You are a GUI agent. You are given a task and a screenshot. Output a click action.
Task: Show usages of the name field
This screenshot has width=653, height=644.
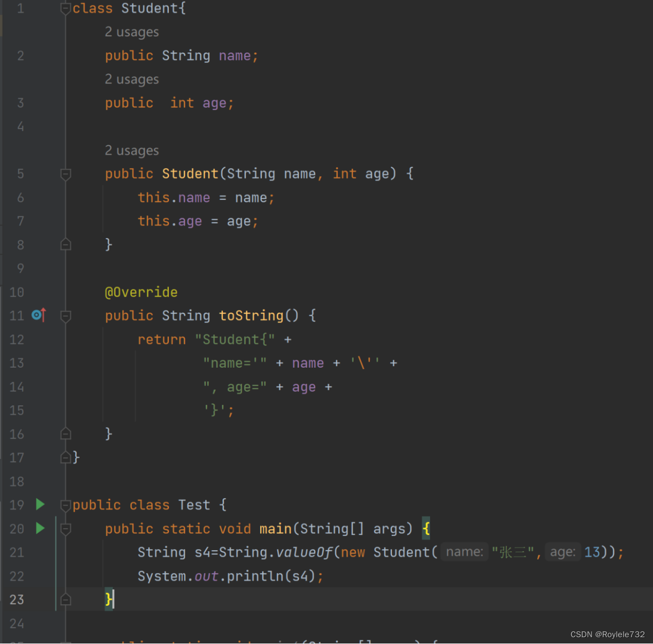point(132,31)
